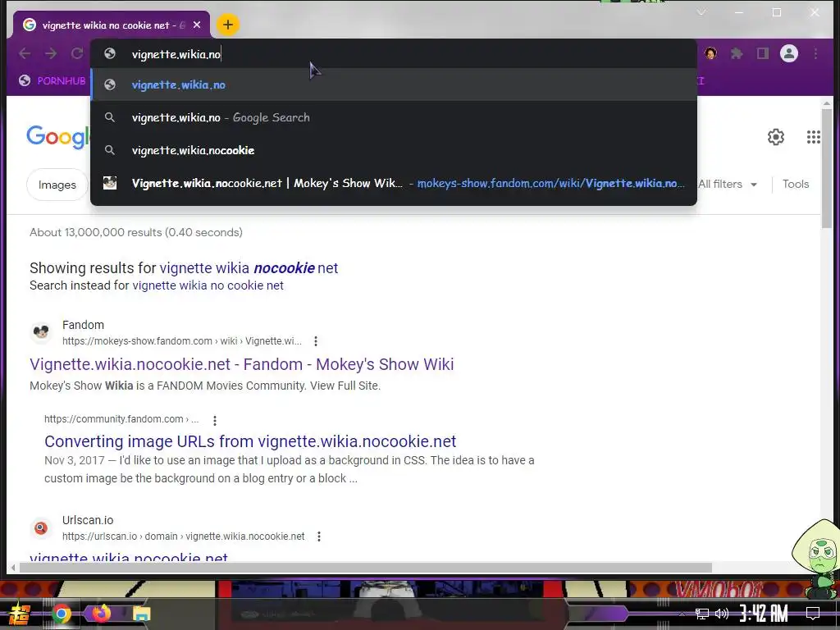This screenshot has height=630, width=840.
Task: Toggle the browser side panel icon
Action: [x=763, y=53]
